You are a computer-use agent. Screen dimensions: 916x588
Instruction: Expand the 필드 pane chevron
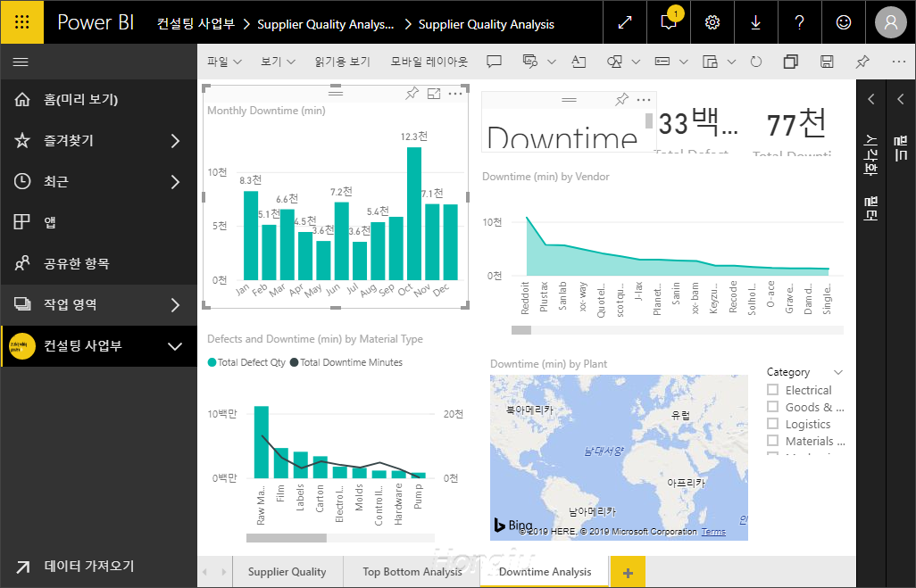pyautogui.click(x=900, y=99)
